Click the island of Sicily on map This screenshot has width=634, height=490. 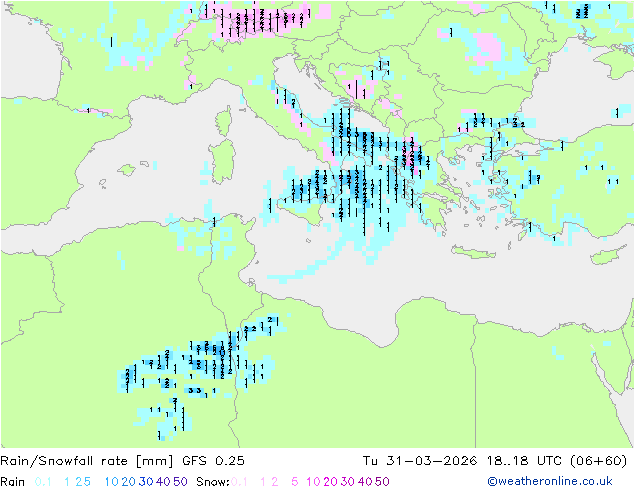[x=300, y=210]
